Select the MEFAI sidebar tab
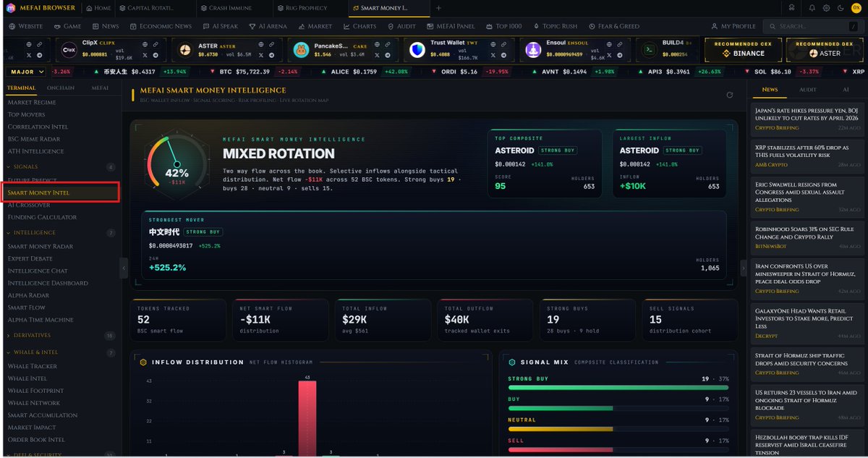This screenshot has height=458, width=868. click(x=100, y=88)
